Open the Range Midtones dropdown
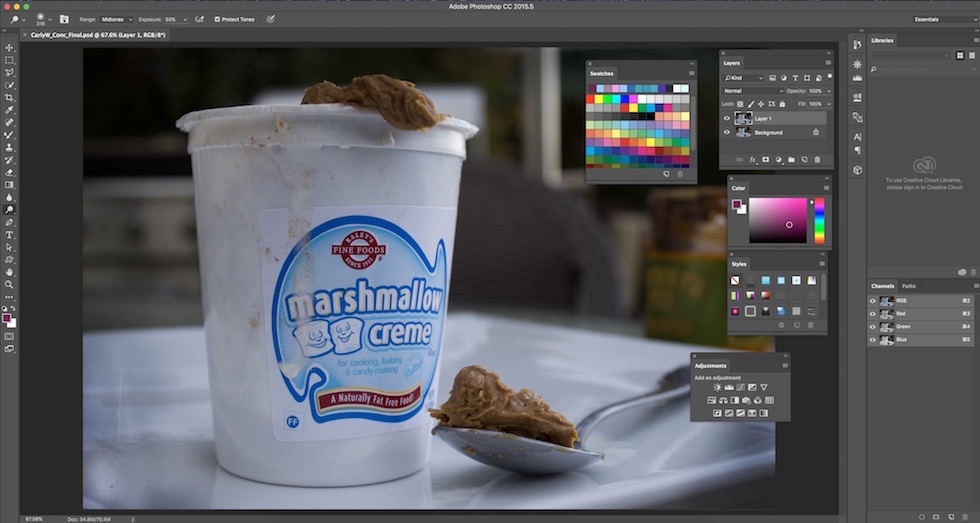Viewport: 980px width, 523px height. pyautogui.click(x=116, y=19)
